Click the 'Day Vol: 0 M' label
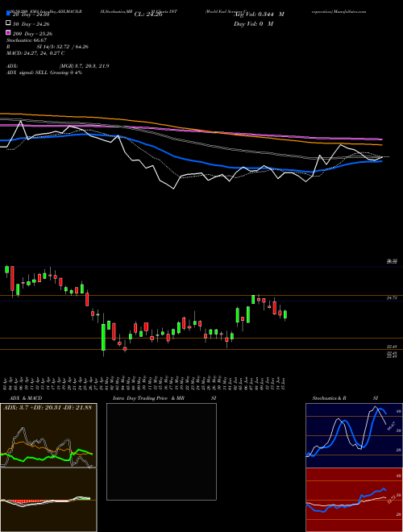Viewport: 403px width, 532px height. [x=253, y=23]
